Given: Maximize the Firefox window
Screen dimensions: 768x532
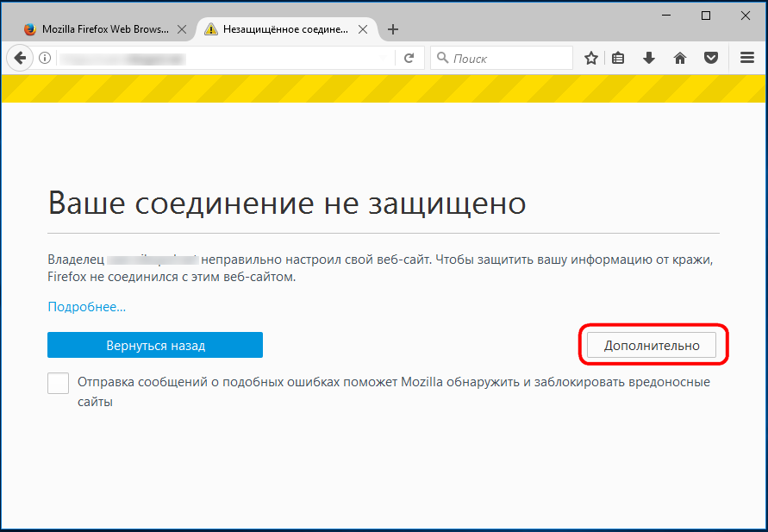Looking at the screenshot, I should tap(706, 16).
